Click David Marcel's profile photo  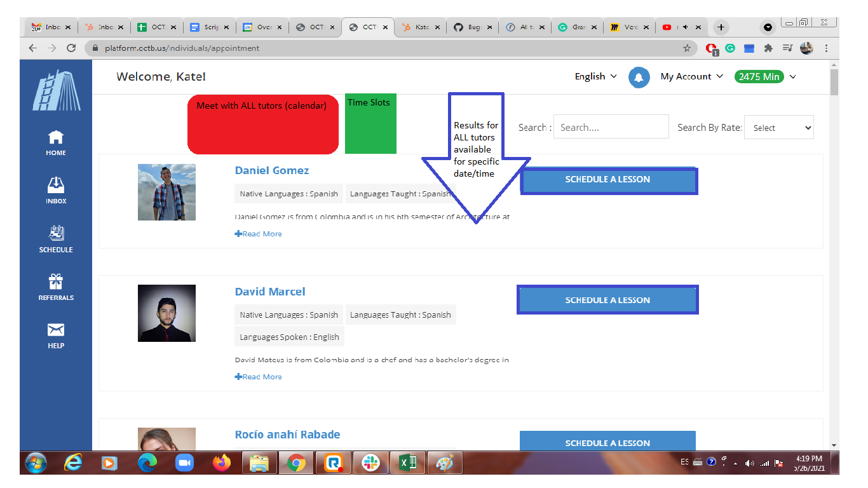coord(166,313)
